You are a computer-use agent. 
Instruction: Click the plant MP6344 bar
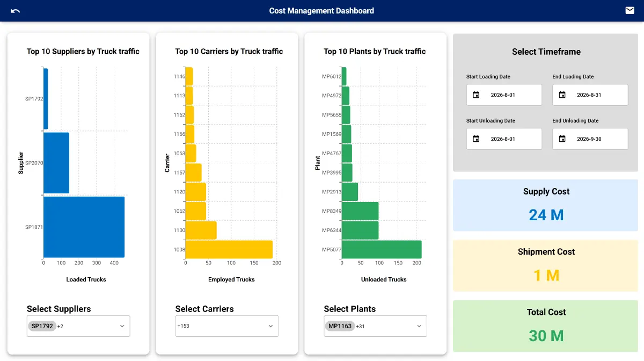point(360,230)
